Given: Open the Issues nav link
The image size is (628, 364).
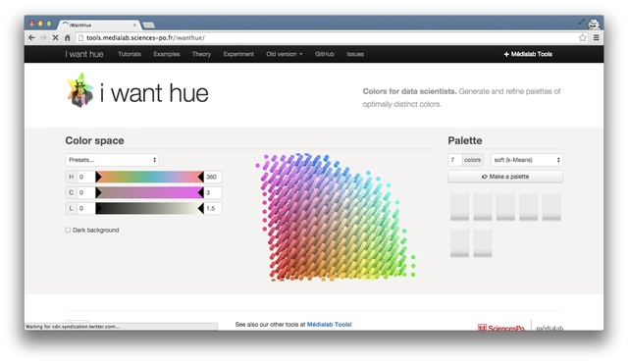Looking at the screenshot, I should click(x=355, y=54).
